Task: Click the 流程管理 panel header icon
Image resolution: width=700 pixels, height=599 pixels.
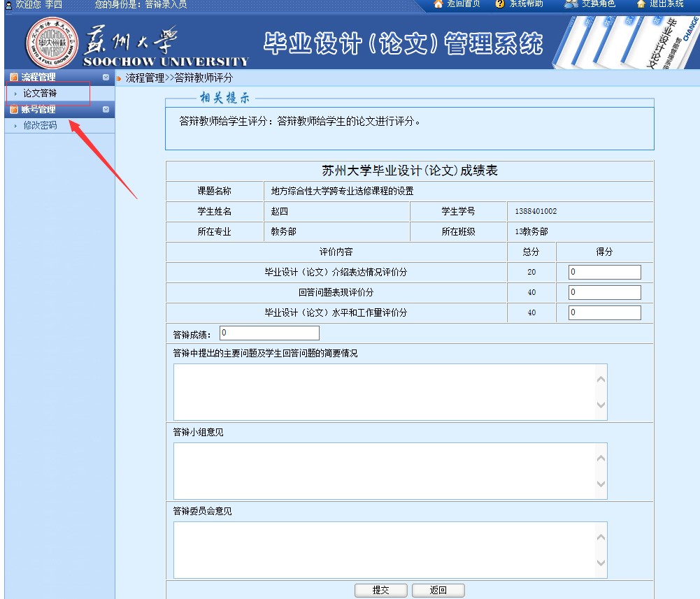Action: click(13, 78)
